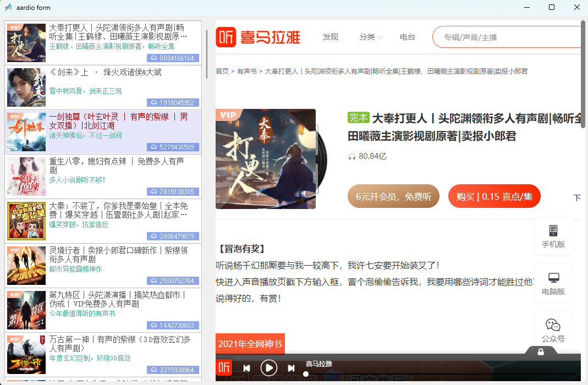Skip to next track in player
Viewport: 588px width, 385px height.
coord(291,368)
